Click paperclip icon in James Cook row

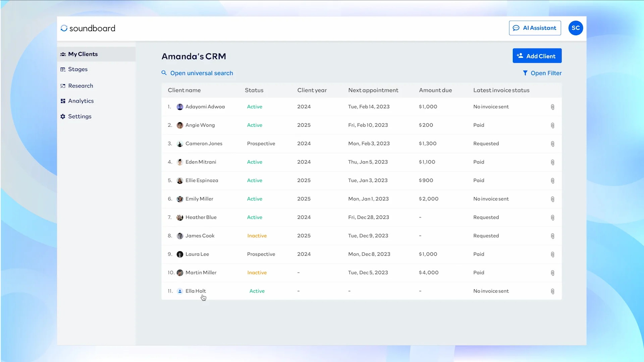click(x=552, y=236)
